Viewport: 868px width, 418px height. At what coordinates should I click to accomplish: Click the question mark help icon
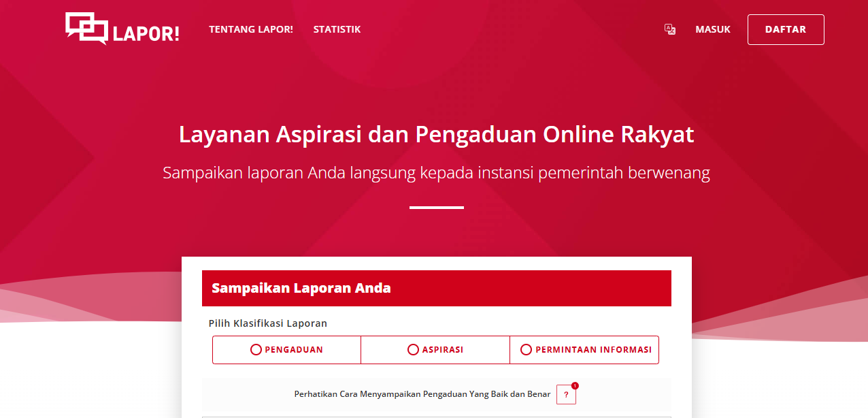(x=566, y=395)
